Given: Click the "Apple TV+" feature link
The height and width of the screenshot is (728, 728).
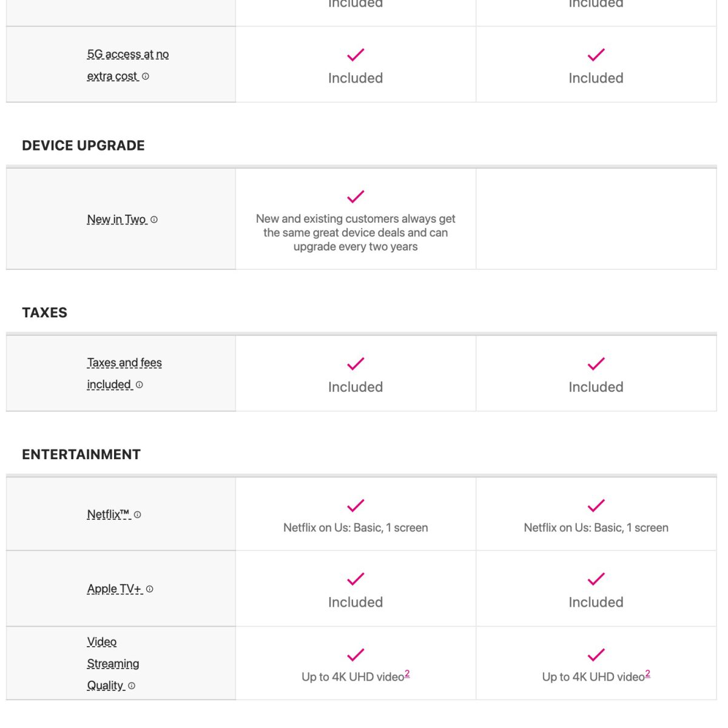Looking at the screenshot, I should click(114, 589).
